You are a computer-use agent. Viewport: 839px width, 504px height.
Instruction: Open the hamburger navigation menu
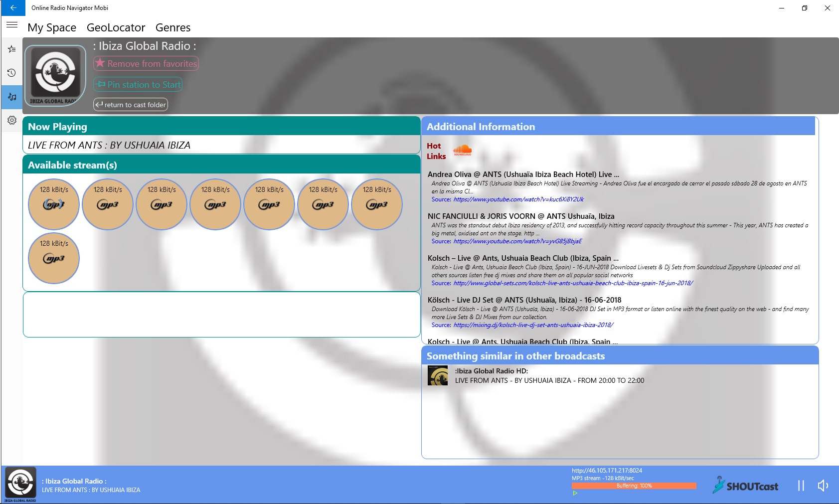(12, 24)
